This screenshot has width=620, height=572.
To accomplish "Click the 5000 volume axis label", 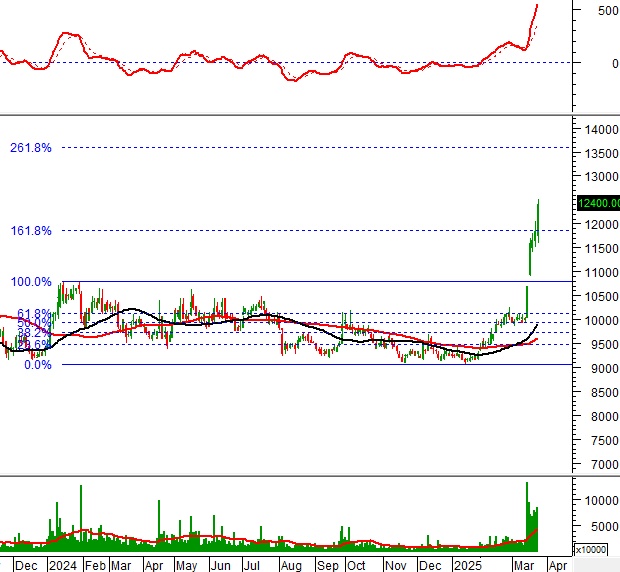I will pyautogui.click(x=605, y=527).
